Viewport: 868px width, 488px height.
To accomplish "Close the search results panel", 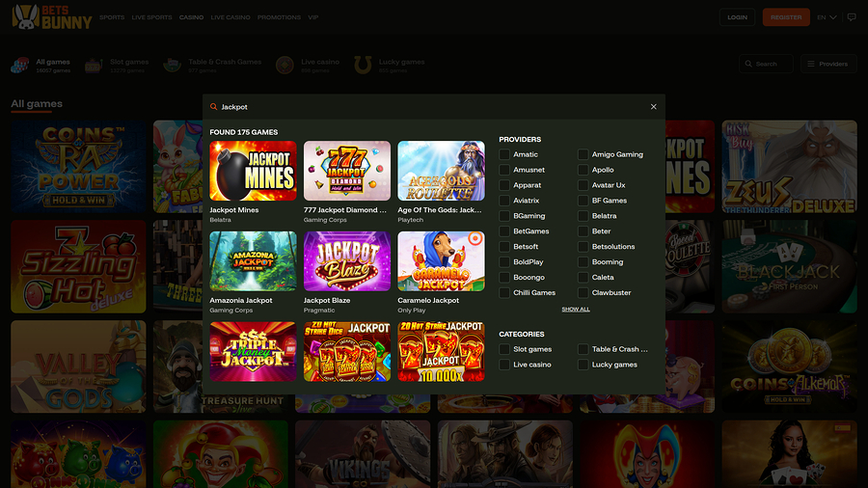I will point(653,107).
